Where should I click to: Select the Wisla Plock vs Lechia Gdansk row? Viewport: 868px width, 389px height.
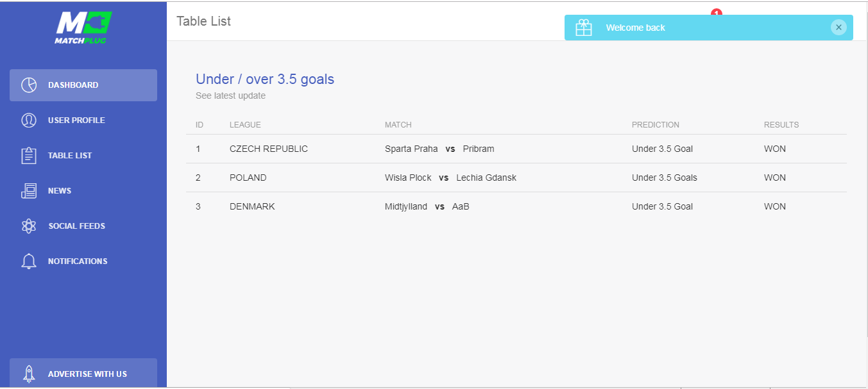point(516,178)
